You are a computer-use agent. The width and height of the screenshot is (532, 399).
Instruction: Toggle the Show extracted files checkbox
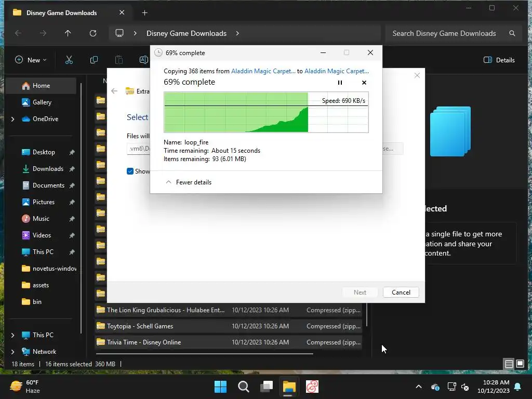130,171
